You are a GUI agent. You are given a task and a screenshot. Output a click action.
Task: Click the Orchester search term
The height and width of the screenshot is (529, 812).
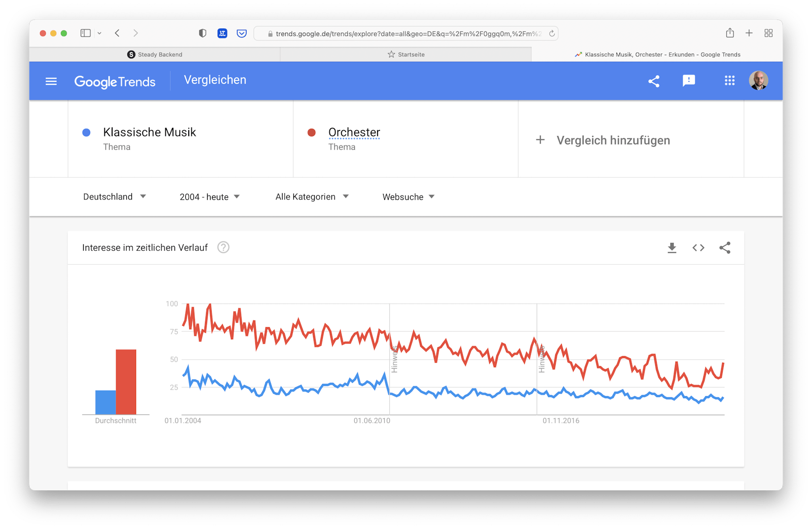click(x=354, y=132)
